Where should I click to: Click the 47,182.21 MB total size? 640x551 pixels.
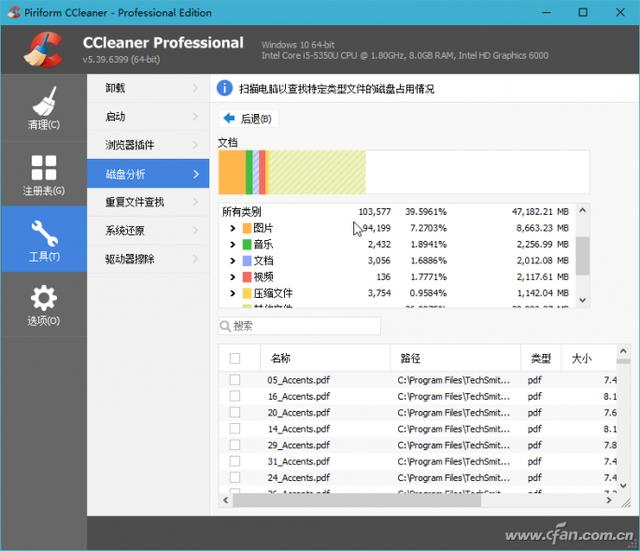point(540,211)
